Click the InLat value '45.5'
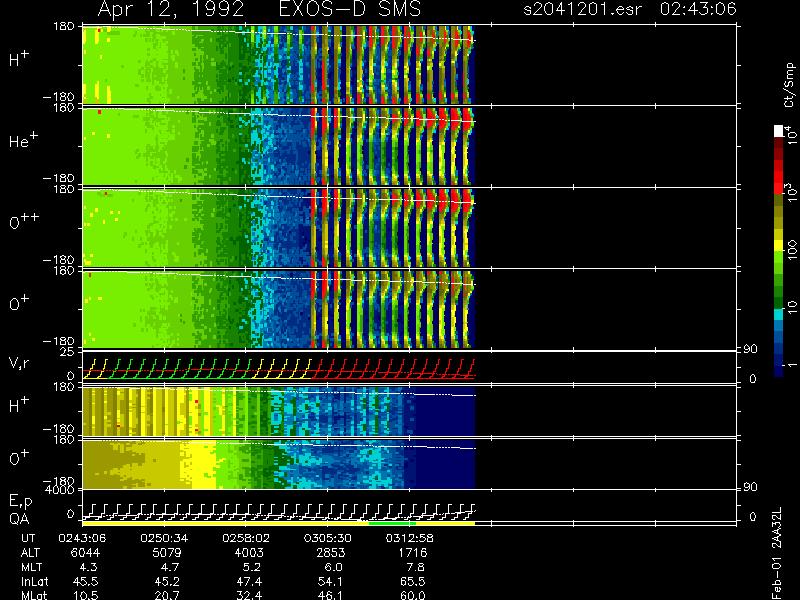This screenshot has height=600, width=800. click(x=86, y=581)
